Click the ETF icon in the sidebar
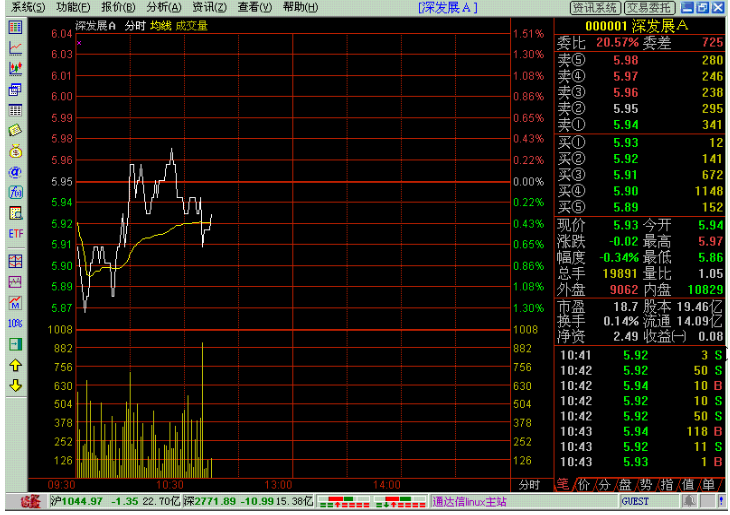Viewport: 730px width, 515px height. point(15,234)
